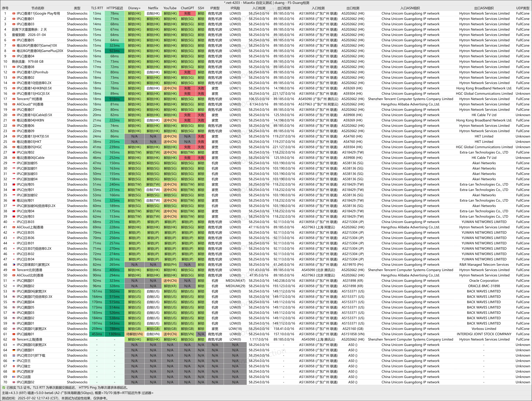Click the Spain flag beside IPLC|西班牙
The image size is (532, 401).
(x=14, y=372)
